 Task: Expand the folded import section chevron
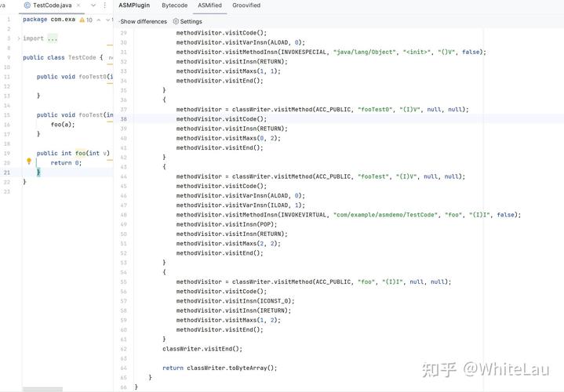coord(19,38)
